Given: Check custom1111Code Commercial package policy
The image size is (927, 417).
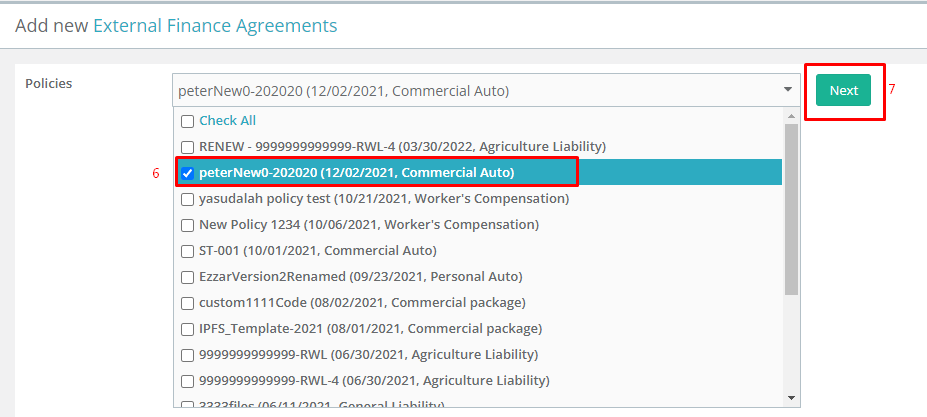Looking at the screenshot, I should click(x=187, y=303).
